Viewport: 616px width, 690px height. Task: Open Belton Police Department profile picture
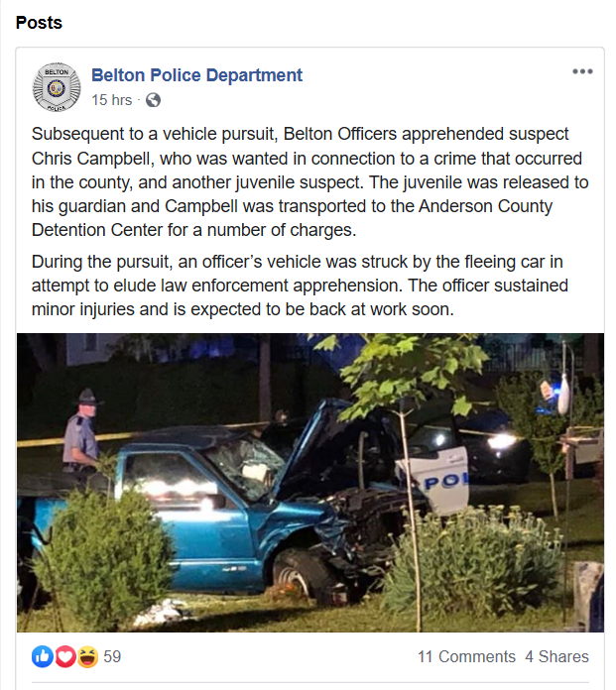58,87
